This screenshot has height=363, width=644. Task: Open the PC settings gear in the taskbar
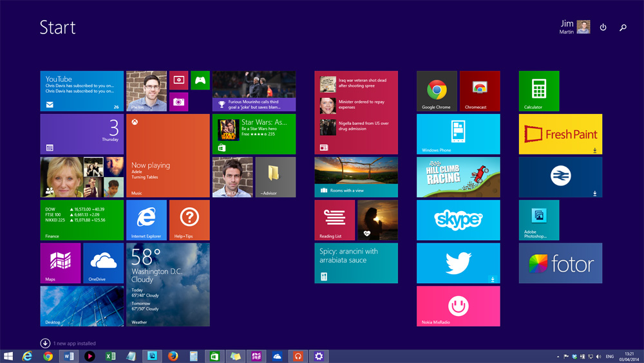[319, 356]
